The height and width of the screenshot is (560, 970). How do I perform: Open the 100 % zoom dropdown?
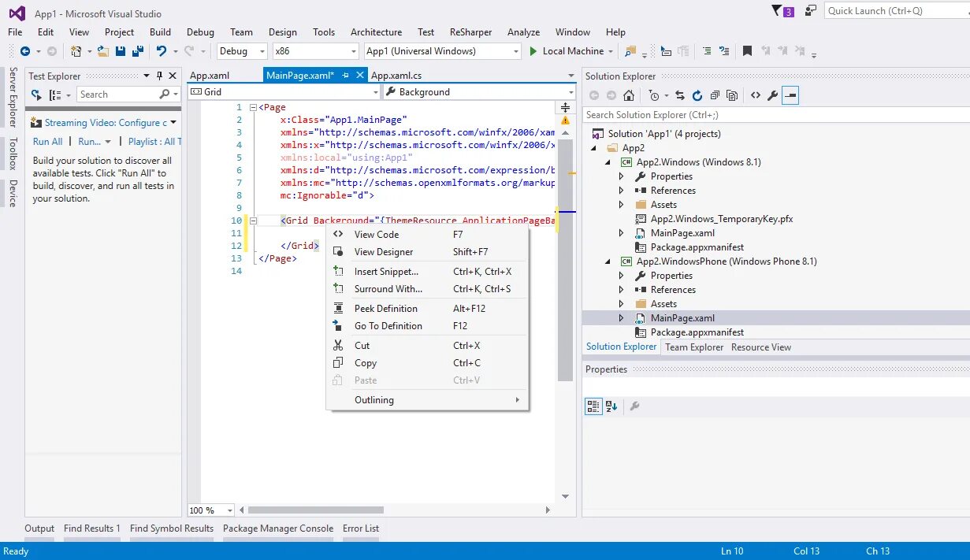click(212, 510)
